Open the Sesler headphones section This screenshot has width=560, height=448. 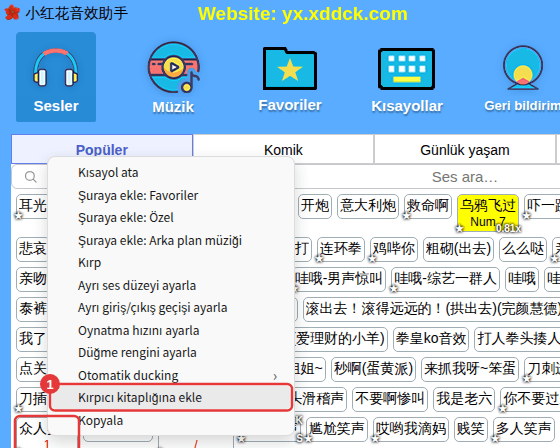[56, 77]
